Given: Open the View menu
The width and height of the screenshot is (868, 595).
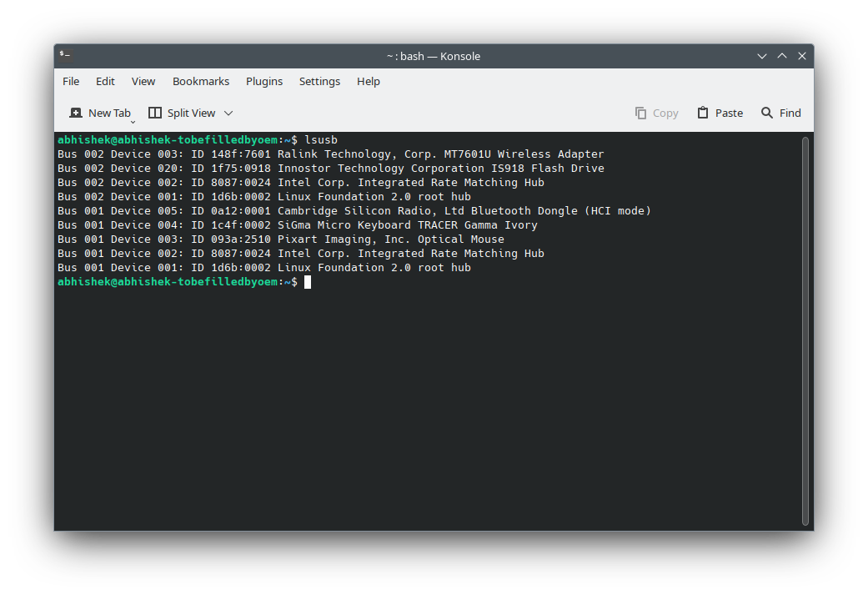Looking at the screenshot, I should (x=143, y=81).
